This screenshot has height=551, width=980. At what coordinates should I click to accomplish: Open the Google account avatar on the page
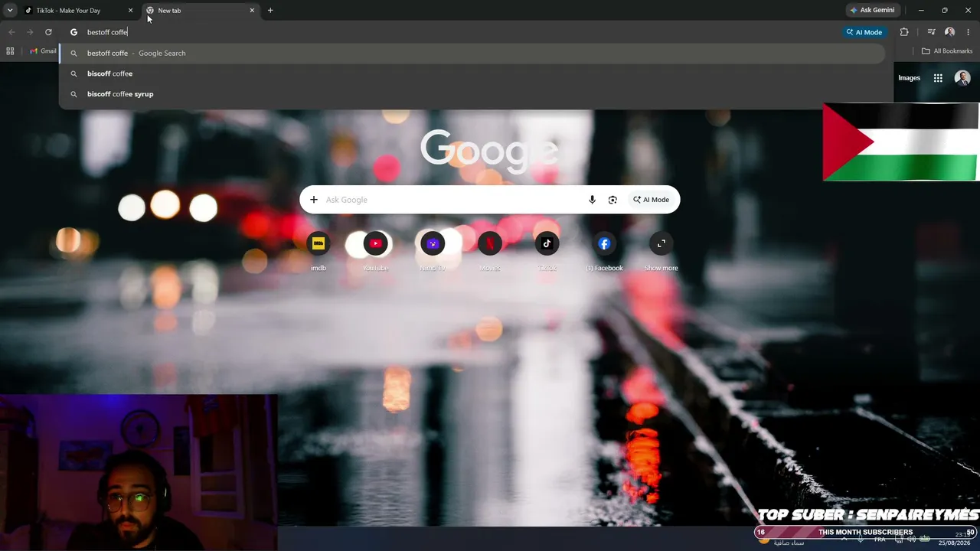(962, 78)
